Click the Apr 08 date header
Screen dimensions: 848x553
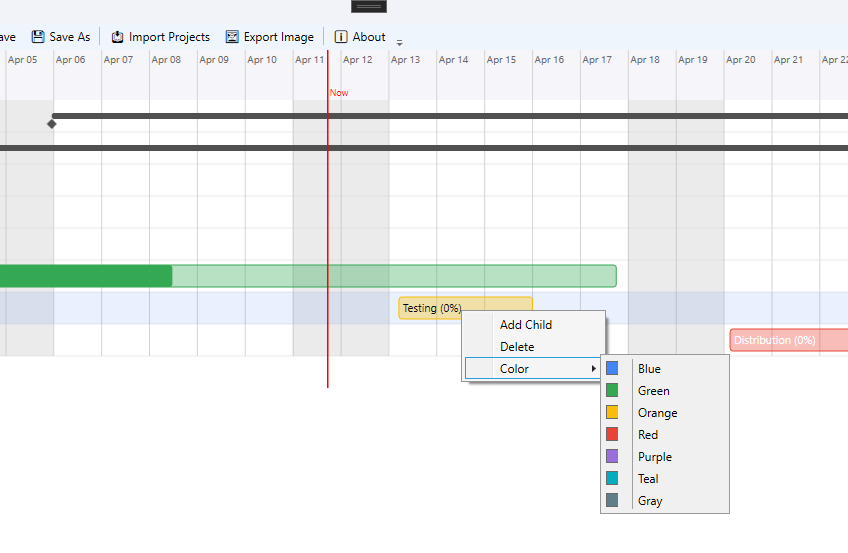[x=166, y=59]
